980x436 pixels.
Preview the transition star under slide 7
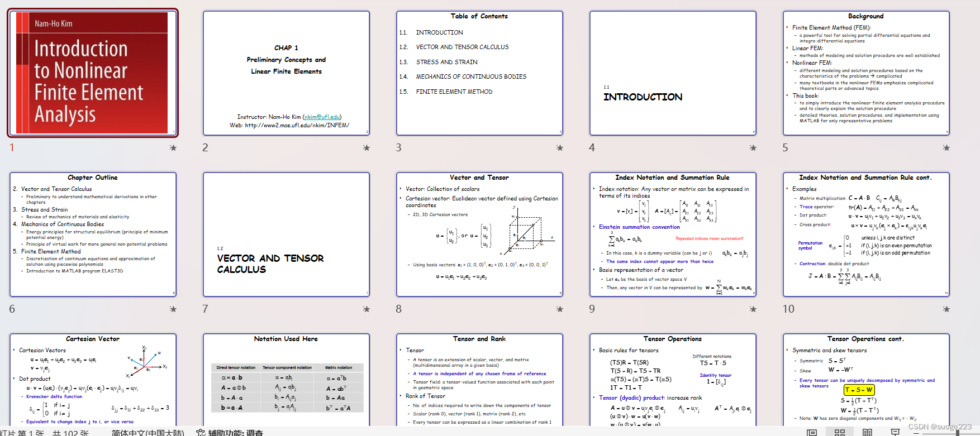367,309
